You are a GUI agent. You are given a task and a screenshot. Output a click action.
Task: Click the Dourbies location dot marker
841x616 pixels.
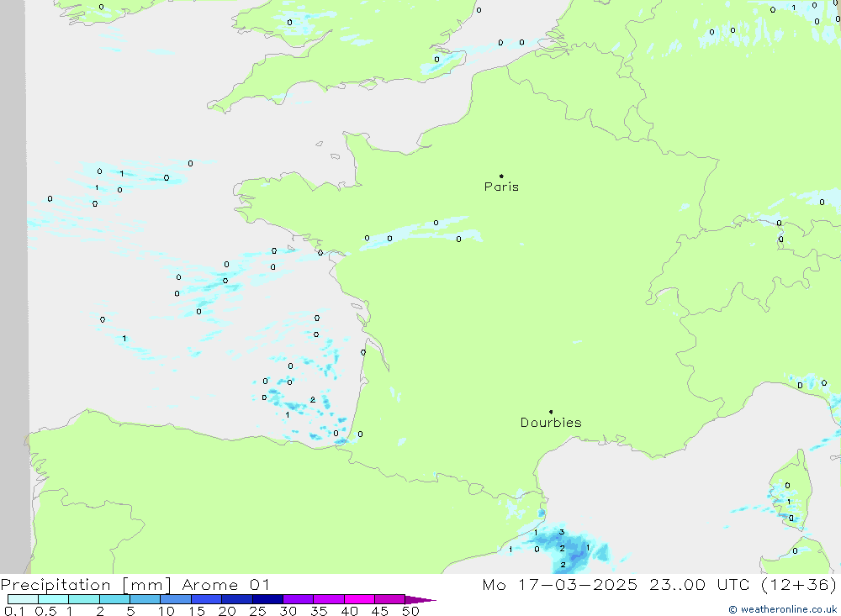pos(551,412)
